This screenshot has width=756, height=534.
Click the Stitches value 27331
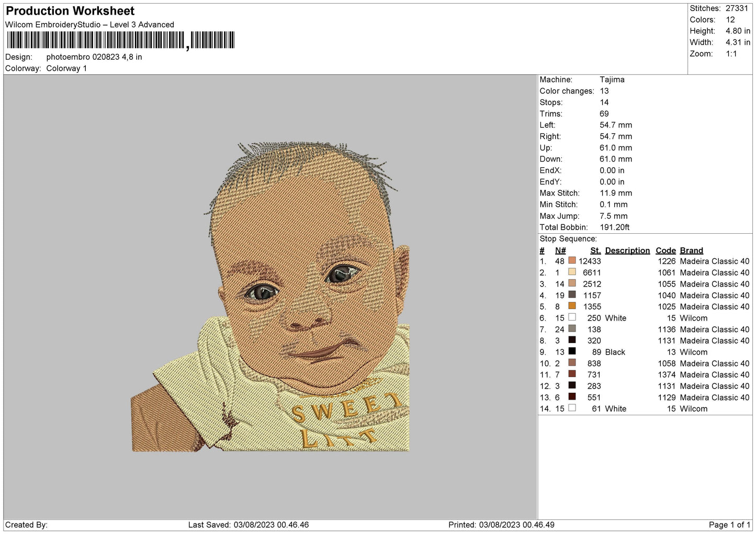[737, 8]
